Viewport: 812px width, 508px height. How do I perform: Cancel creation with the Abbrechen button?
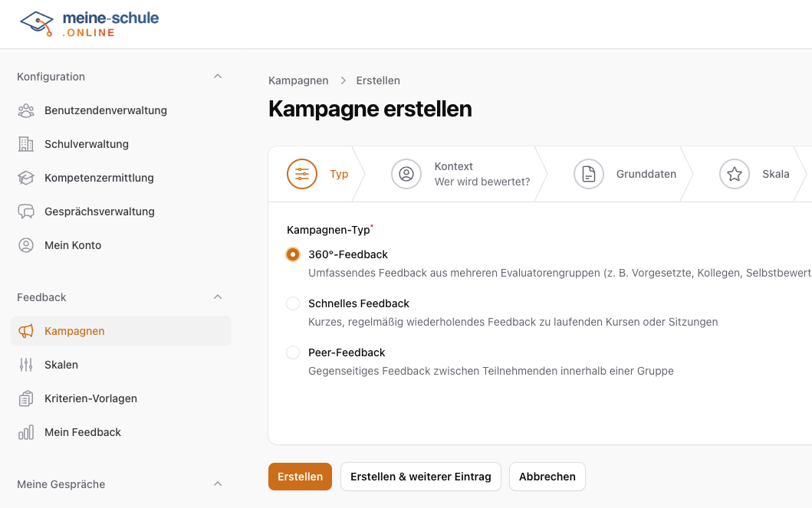pos(547,476)
